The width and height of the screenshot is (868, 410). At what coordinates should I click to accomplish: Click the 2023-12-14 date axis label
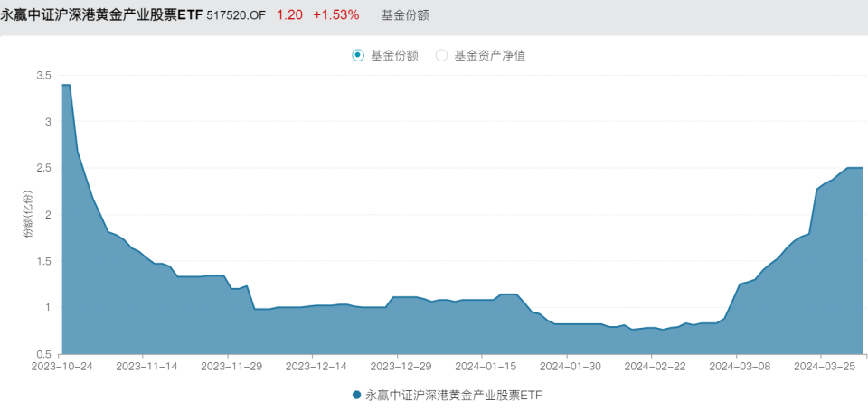312,366
